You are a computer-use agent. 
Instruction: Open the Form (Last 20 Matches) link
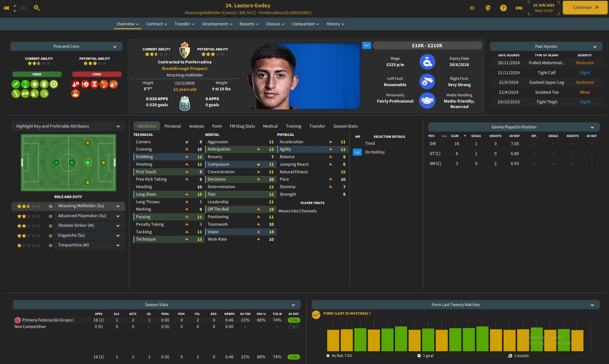[347, 313]
